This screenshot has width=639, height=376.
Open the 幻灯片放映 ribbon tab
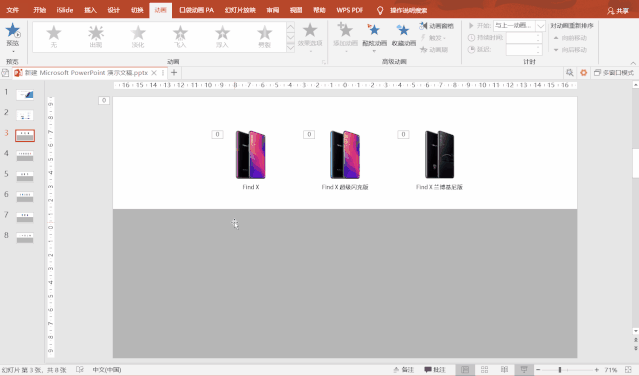pyautogui.click(x=240, y=10)
